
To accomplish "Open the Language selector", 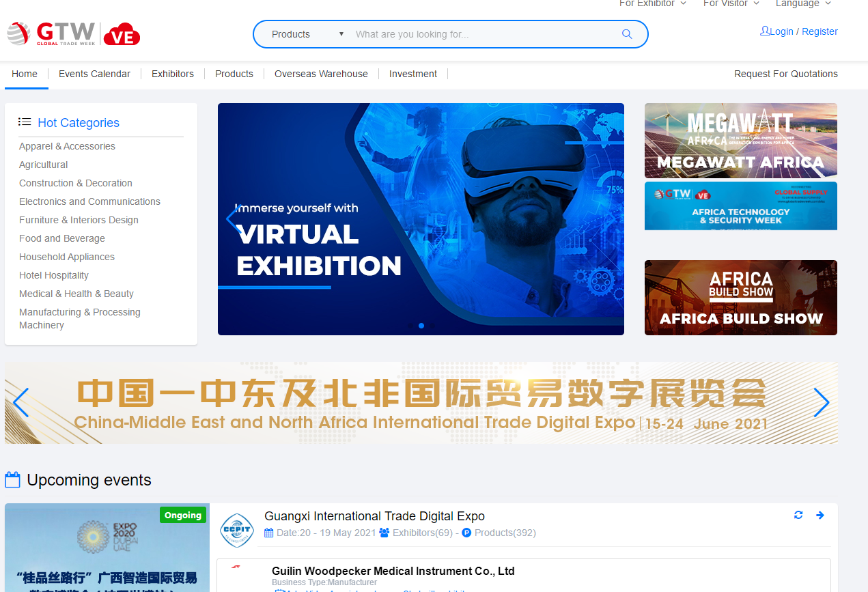I will point(803,3).
